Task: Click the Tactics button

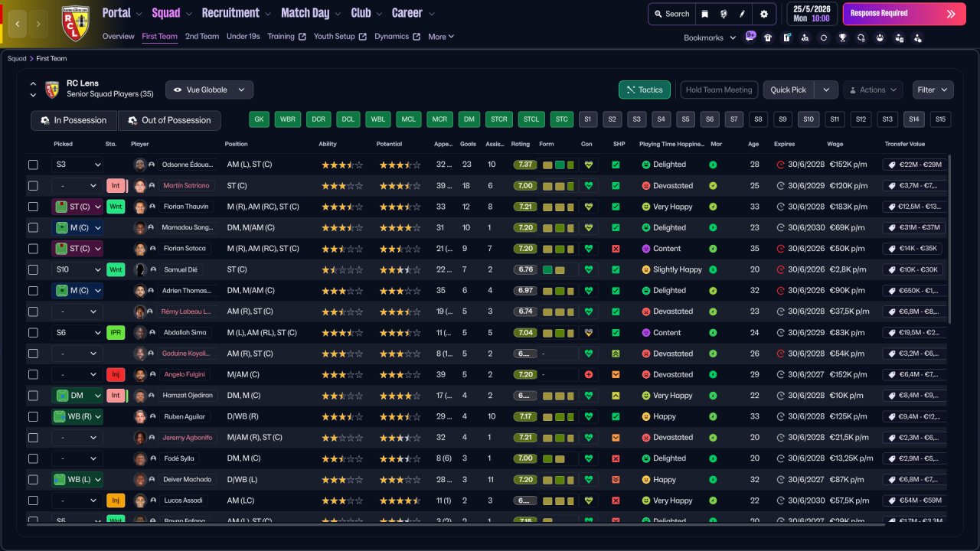Action: pos(644,90)
